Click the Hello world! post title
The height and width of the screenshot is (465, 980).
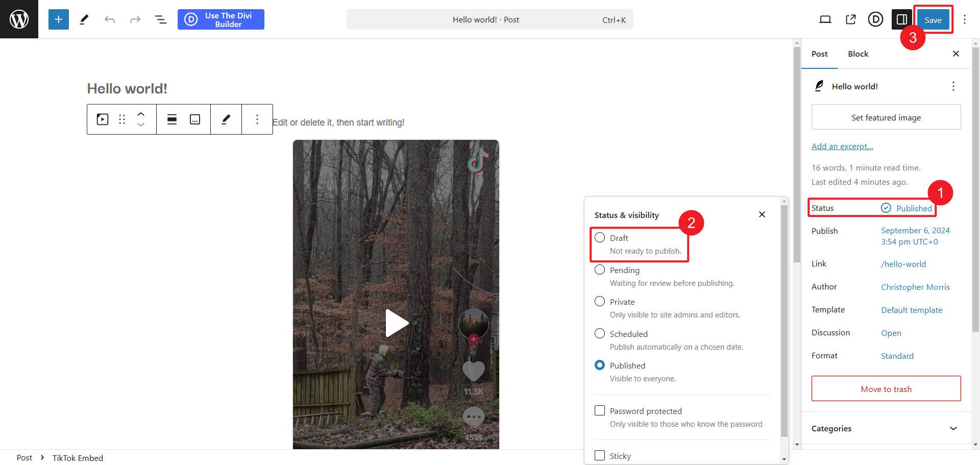pos(127,88)
